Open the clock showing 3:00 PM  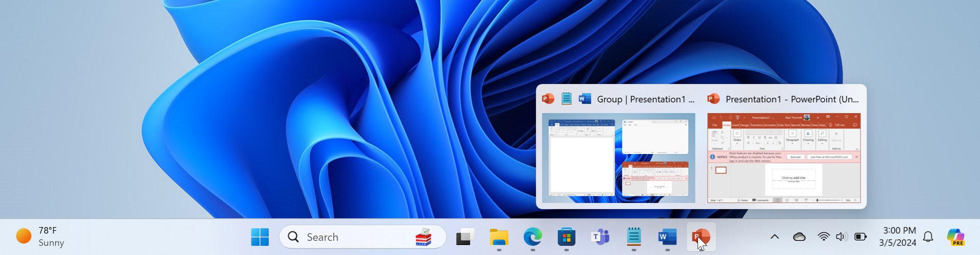(897, 237)
